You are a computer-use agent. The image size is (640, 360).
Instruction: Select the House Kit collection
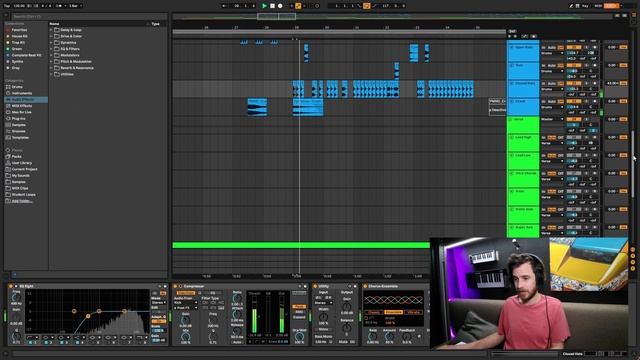(x=19, y=36)
